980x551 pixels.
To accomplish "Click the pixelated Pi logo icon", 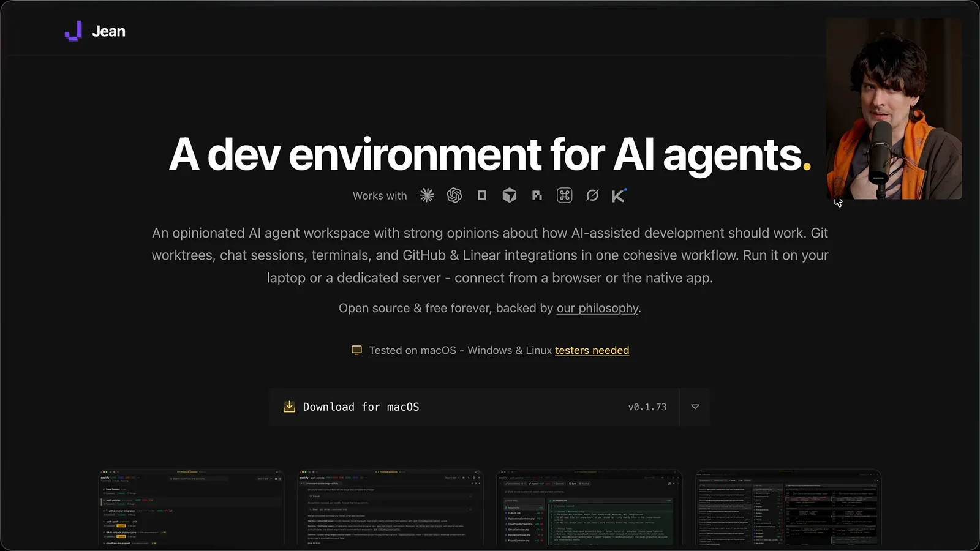I will (537, 195).
